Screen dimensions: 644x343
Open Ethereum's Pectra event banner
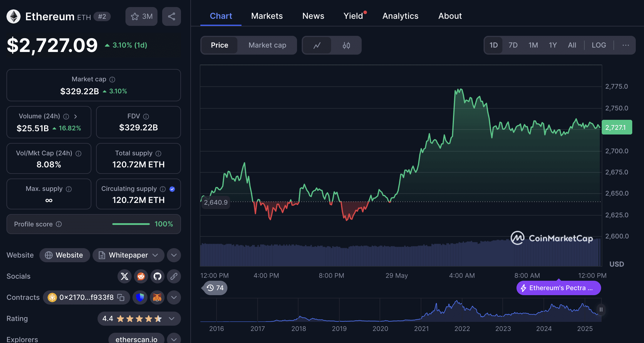tap(559, 288)
